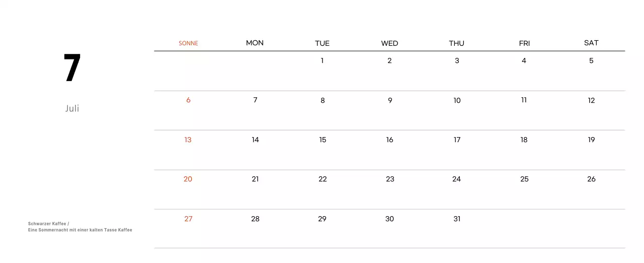This screenshot has height=263, width=644.
Task: Pick date 18 under FRI
Action: (x=524, y=140)
